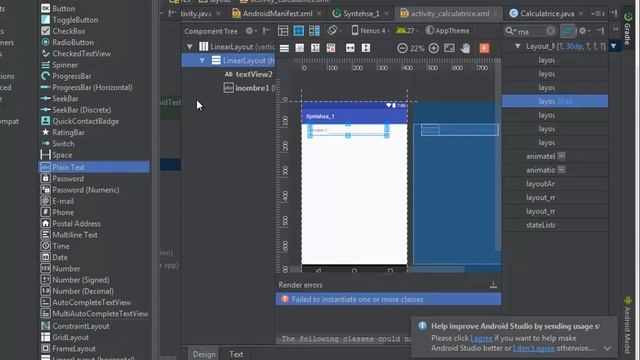640x360 pixels.
Task: Click the baseline alignment toolbar icon
Action: click(x=300, y=48)
